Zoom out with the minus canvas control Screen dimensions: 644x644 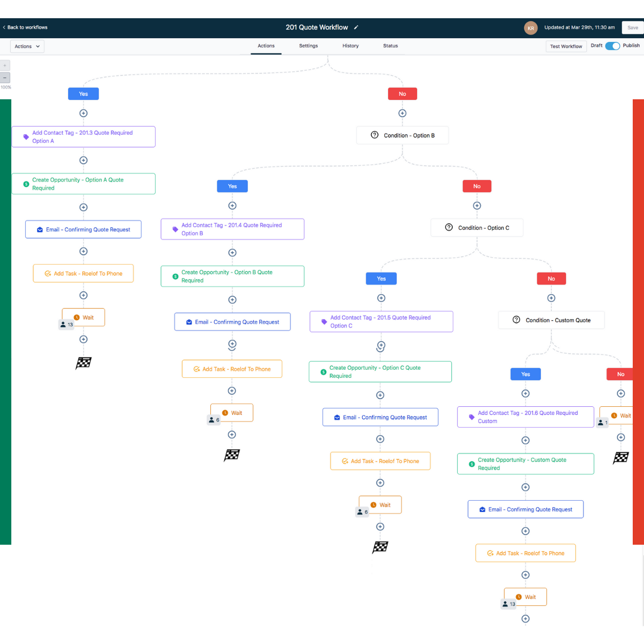[x=5, y=77]
